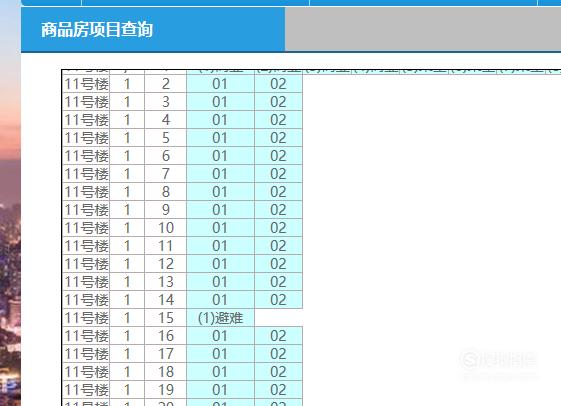The width and height of the screenshot is (561, 406).
Task: Open the 商品房项目查询 header tab
Action: 153,29
